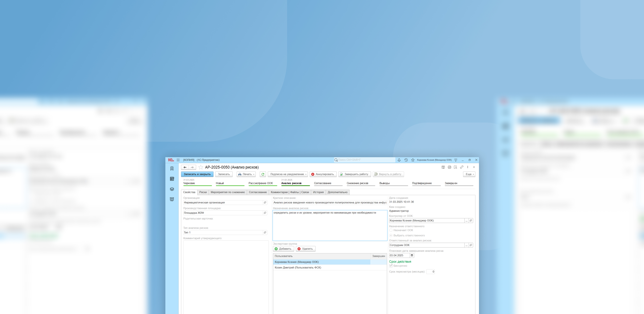Click Срок пересмотра (месяцев) number field
The width and height of the screenshot is (644, 314).
click(x=430, y=272)
